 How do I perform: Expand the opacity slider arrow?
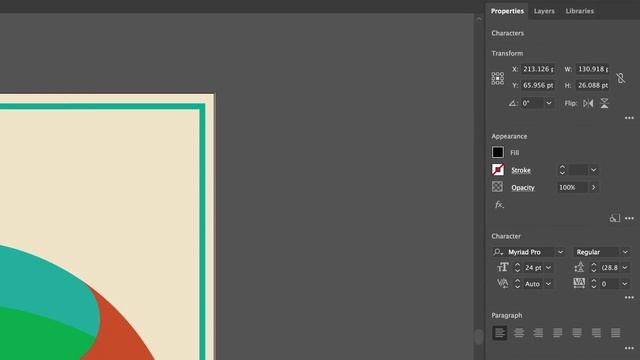pos(593,187)
